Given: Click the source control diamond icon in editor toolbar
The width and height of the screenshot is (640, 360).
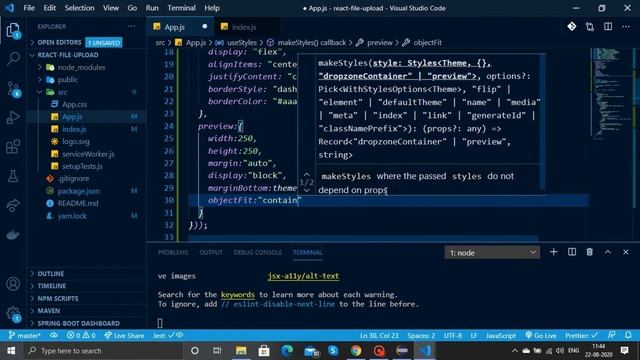Looking at the screenshot, I should point(571,27).
